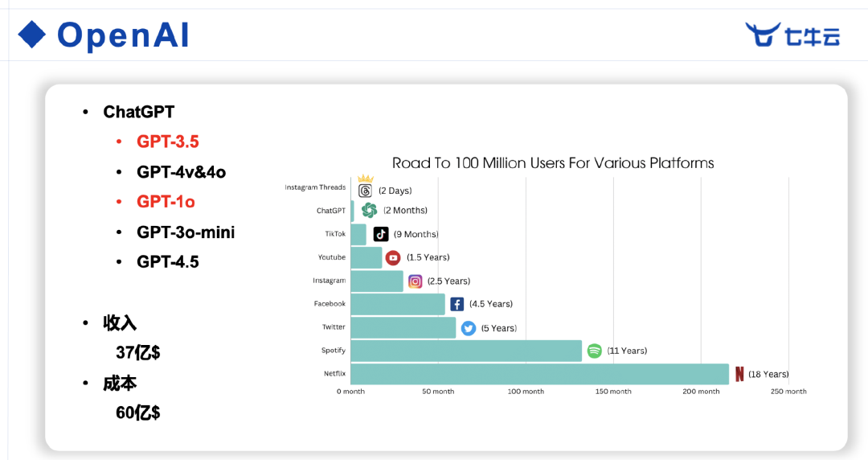Select the GPT-4.5 bullet
This screenshot has width=868, height=460.
168,261
